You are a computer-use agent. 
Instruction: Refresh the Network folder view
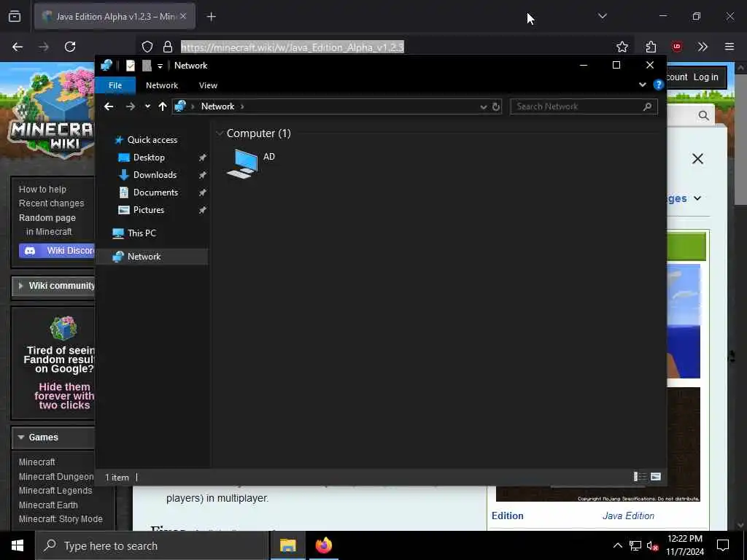point(496,106)
